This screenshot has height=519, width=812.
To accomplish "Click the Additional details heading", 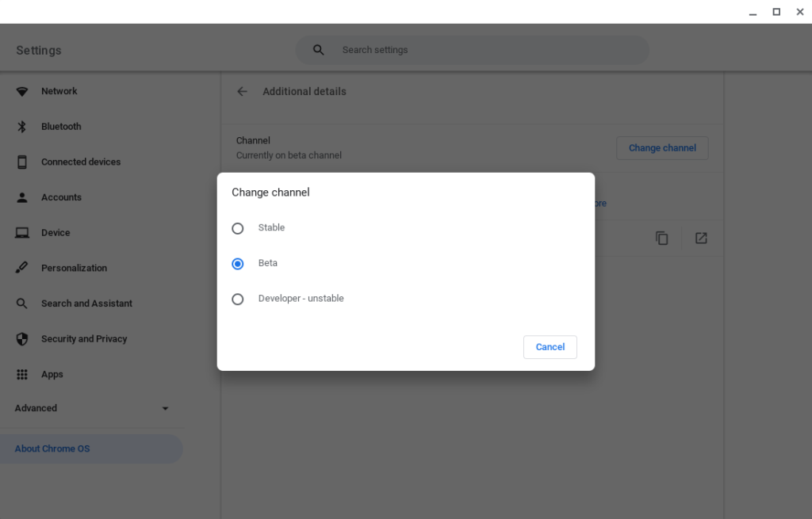I will [x=304, y=92].
